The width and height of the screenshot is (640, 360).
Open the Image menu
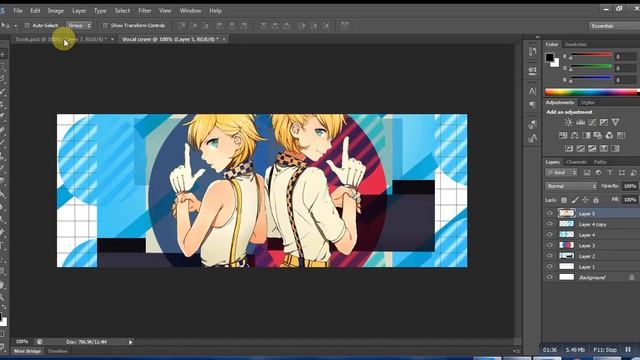point(56,11)
